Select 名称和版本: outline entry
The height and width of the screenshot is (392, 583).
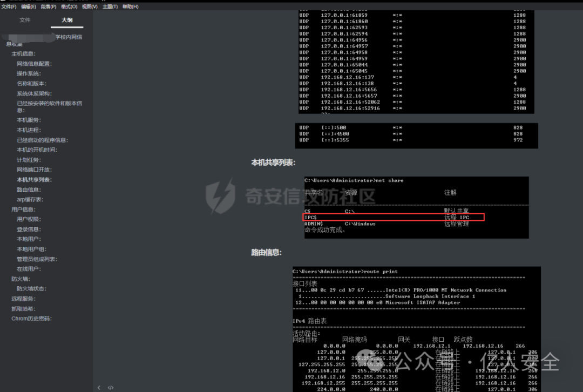(32, 84)
